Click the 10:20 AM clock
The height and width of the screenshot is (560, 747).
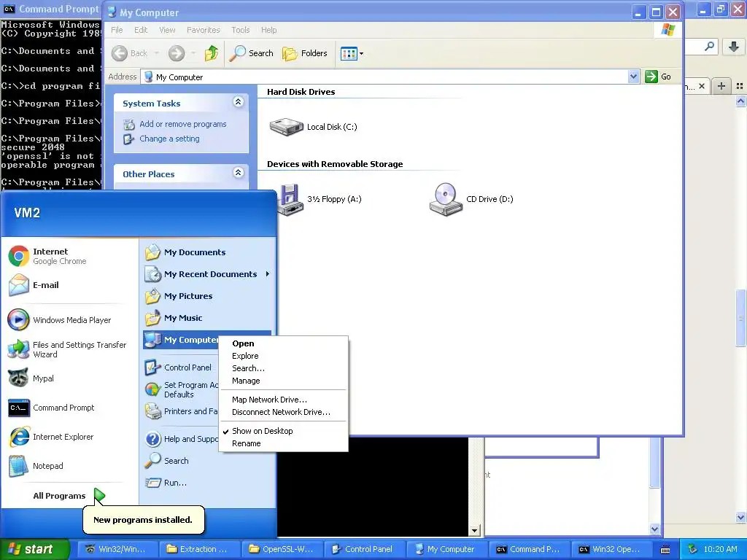pyautogui.click(x=720, y=550)
